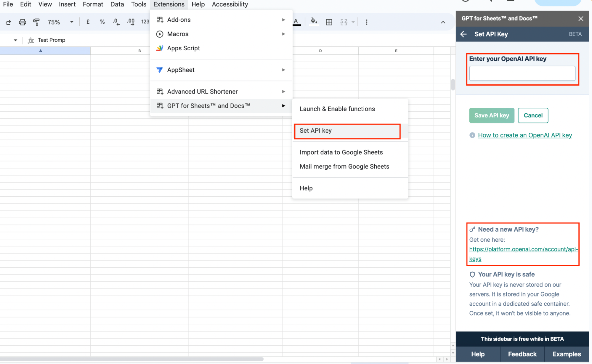Click the Extensions menu

point(169,4)
